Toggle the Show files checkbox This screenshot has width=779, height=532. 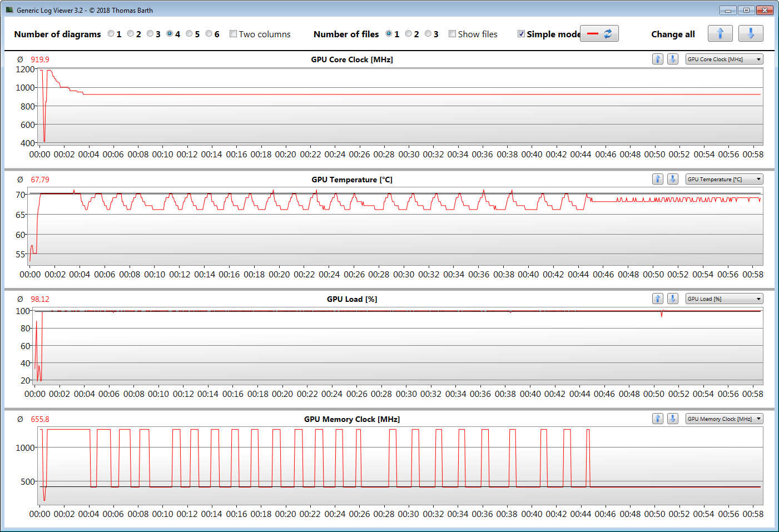[x=453, y=34]
